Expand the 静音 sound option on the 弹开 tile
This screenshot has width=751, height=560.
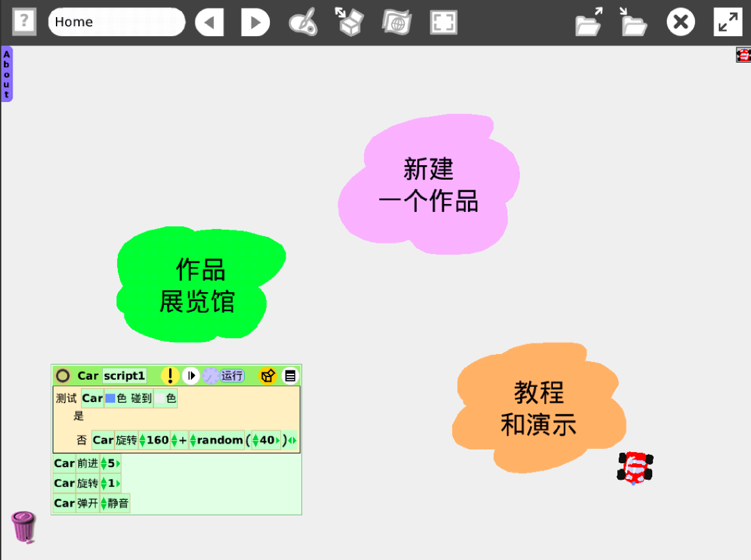(104, 504)
